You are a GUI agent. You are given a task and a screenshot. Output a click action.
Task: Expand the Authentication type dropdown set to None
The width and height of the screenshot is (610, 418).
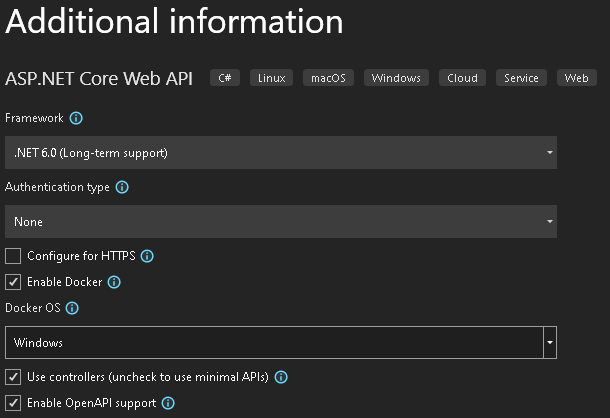coord(280,222)
